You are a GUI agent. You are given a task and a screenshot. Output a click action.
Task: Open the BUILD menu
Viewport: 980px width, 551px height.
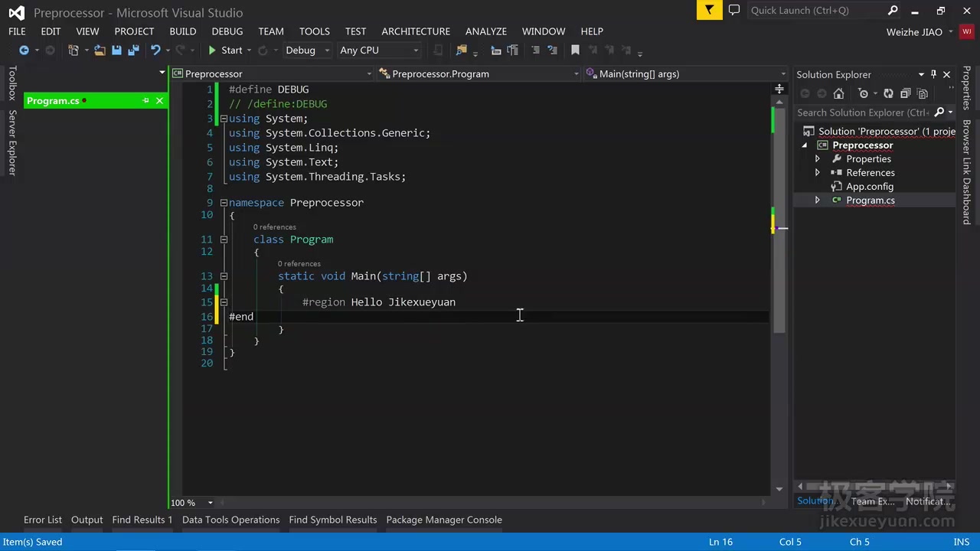(x=183, y=31)
